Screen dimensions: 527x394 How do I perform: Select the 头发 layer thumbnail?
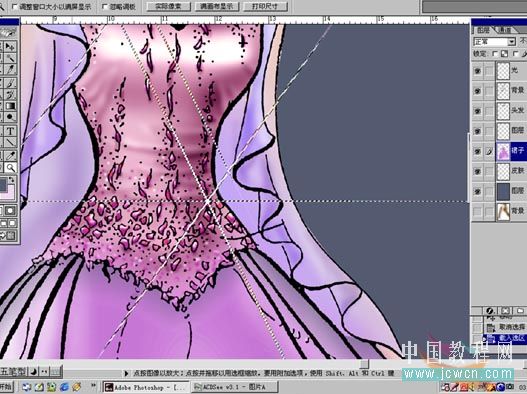point(503,111)
